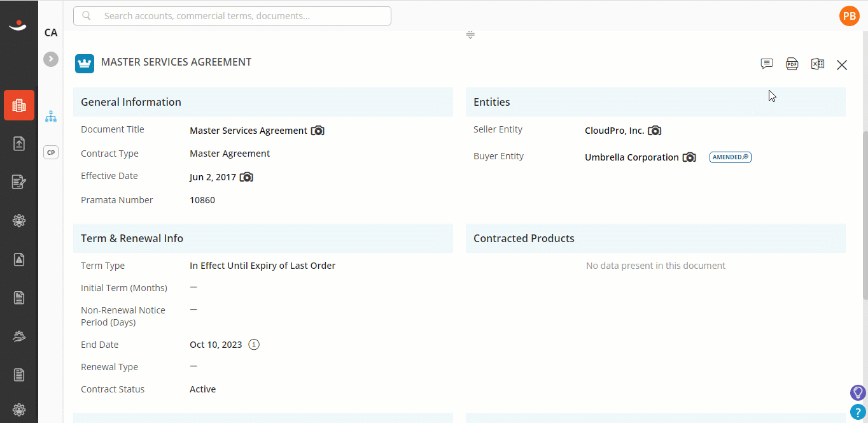Click the Active contract status value

coord(202,389)
